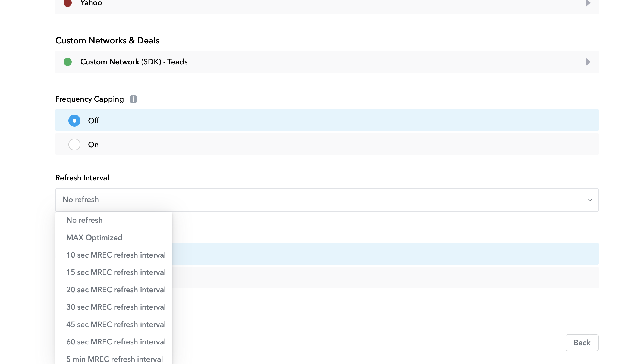Click the Yahoo network label
628x364 pixels.
coord(91,3)
